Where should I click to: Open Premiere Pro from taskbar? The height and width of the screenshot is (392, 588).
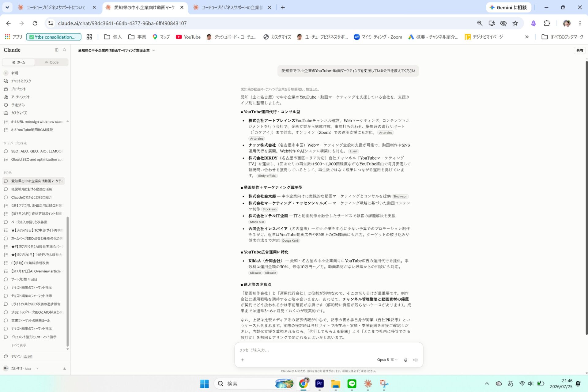coord(319,383)
